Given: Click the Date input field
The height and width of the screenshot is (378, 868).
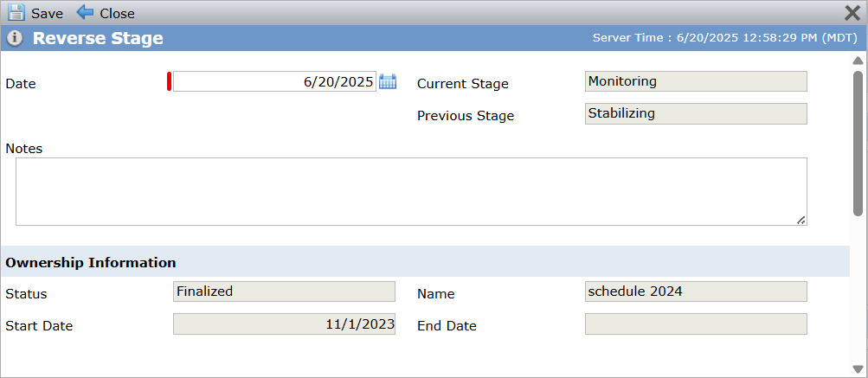Looking at the screenshot, I should point(274,81).
